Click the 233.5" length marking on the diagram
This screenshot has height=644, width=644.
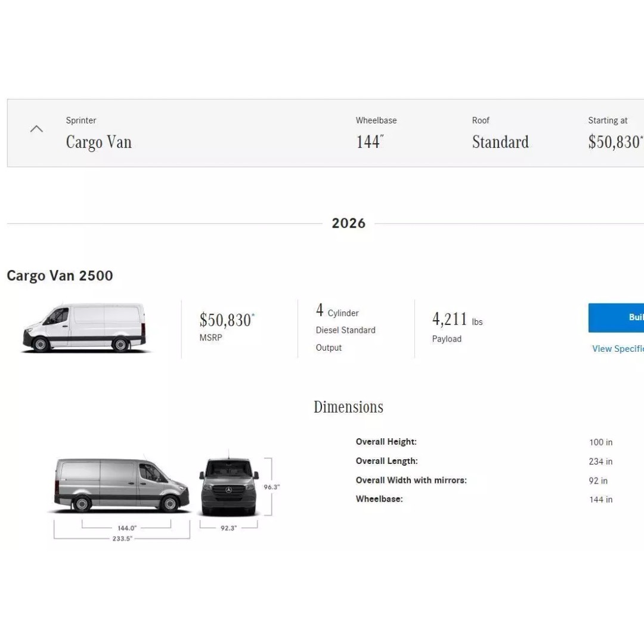tap(122, 538)
